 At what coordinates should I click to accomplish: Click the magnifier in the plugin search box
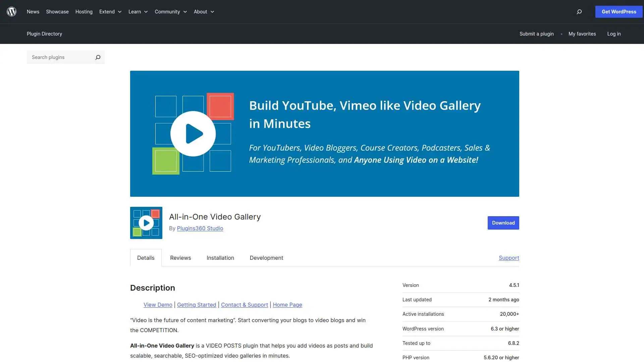click(x=98, y=57)
